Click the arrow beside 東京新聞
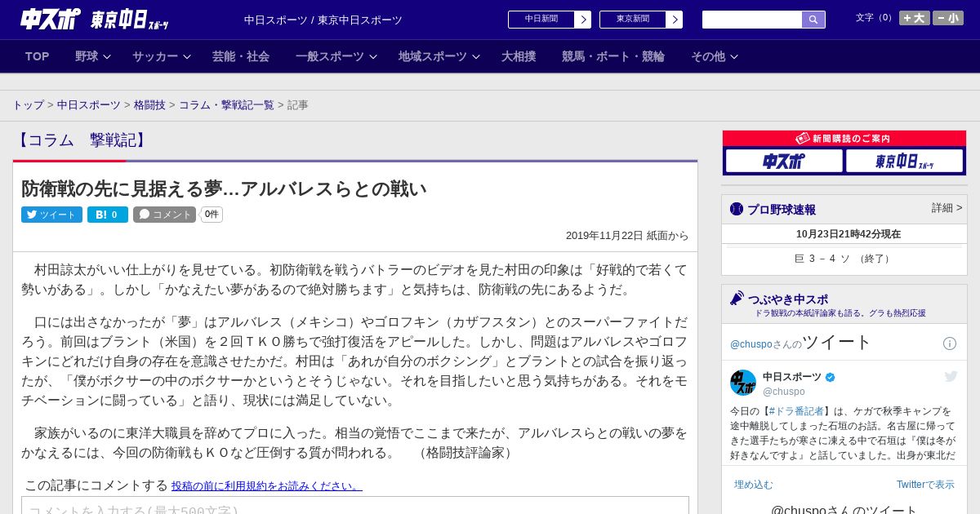 point(675,20)
